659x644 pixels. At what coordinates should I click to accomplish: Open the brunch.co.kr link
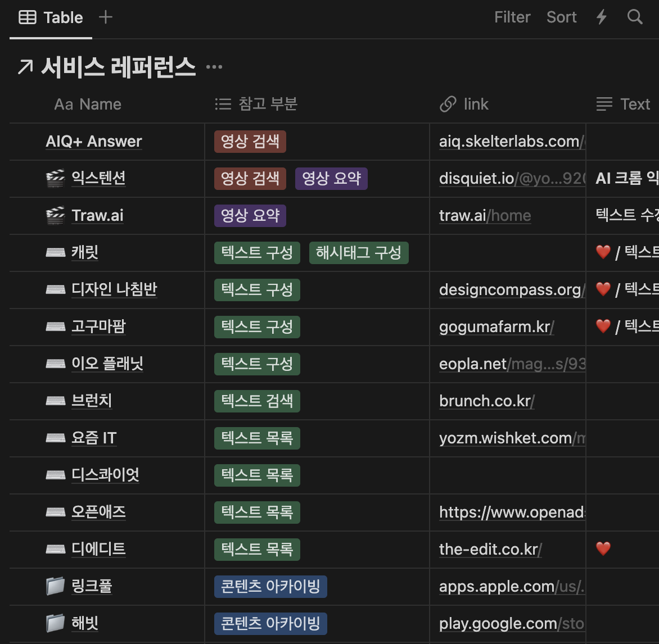487,401
